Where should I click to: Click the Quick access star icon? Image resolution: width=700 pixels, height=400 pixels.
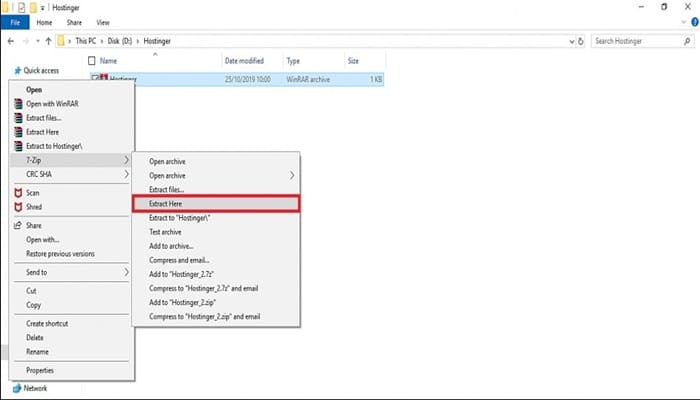coord(18,71)
